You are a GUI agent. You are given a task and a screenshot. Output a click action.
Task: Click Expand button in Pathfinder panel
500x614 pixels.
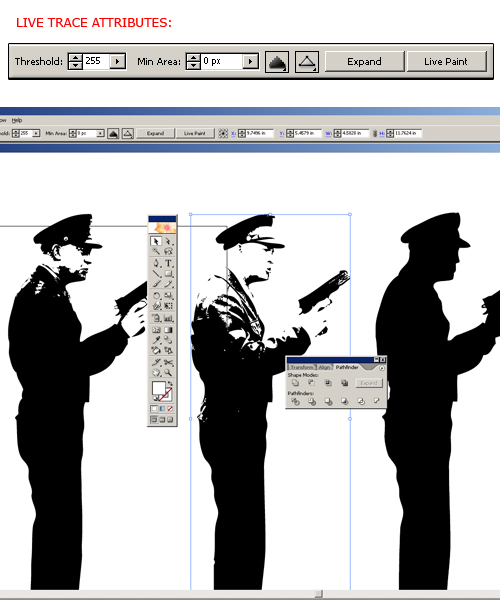369,383
